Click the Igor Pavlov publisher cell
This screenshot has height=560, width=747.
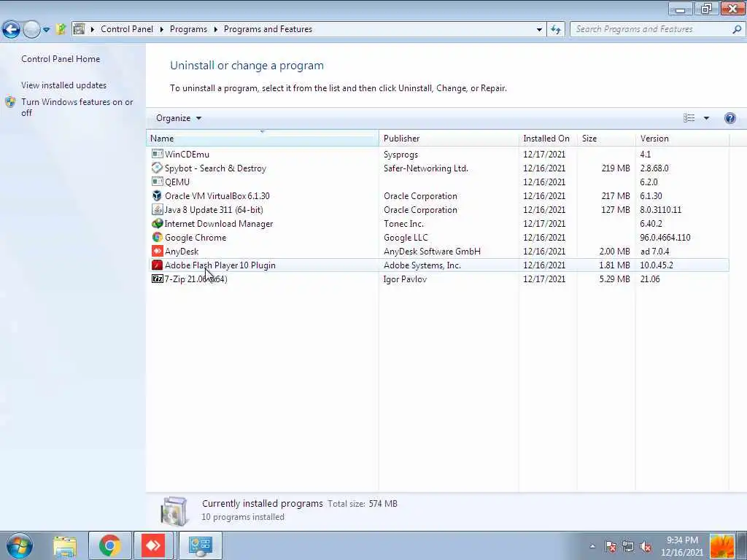[405, 279]
